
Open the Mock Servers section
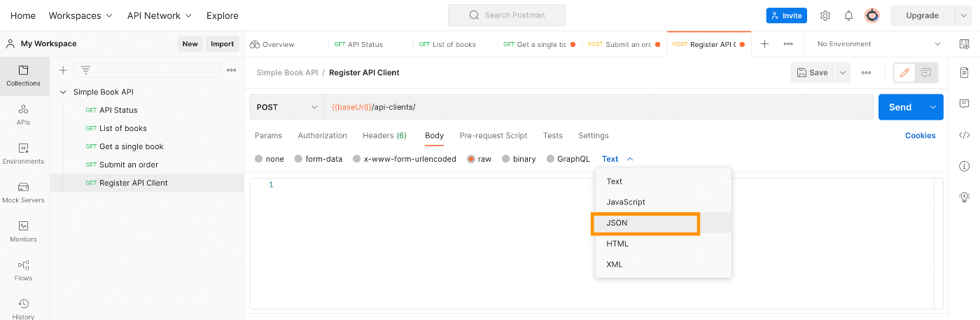[x=24, y=193]
